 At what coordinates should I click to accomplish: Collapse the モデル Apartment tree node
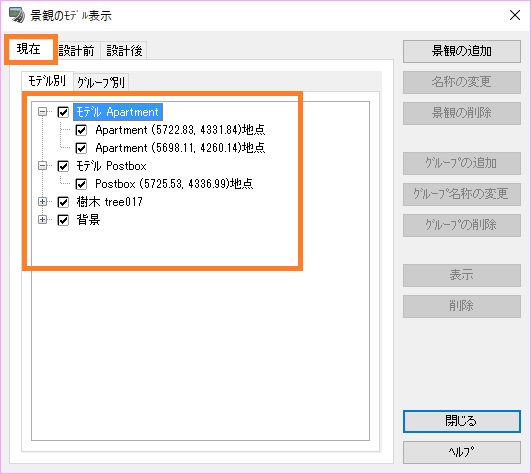pos(42,111)
